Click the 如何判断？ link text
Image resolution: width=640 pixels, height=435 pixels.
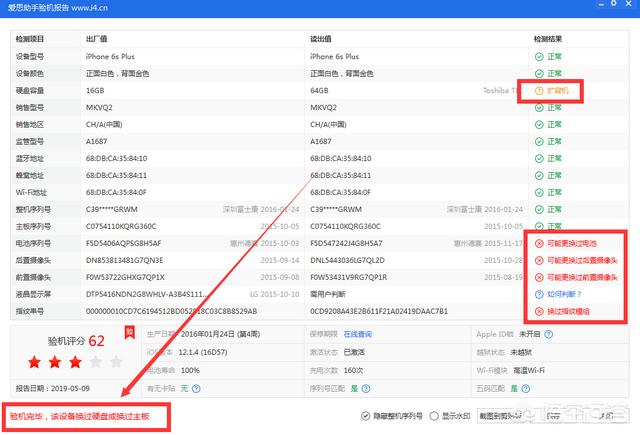pyautogui.click(x=564, y=295)
